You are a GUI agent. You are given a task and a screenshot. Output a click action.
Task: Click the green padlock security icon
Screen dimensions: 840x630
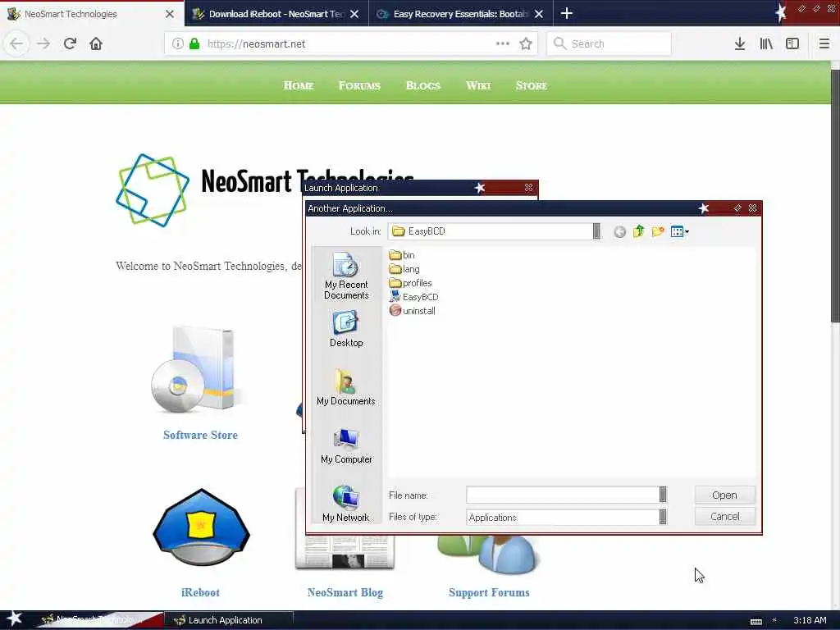pyautogui.click(x=194, y=43)
